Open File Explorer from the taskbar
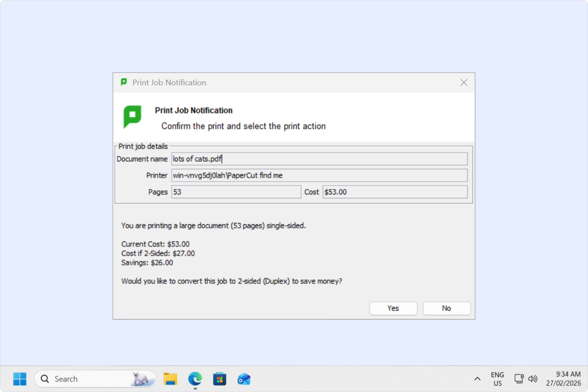 170,379
